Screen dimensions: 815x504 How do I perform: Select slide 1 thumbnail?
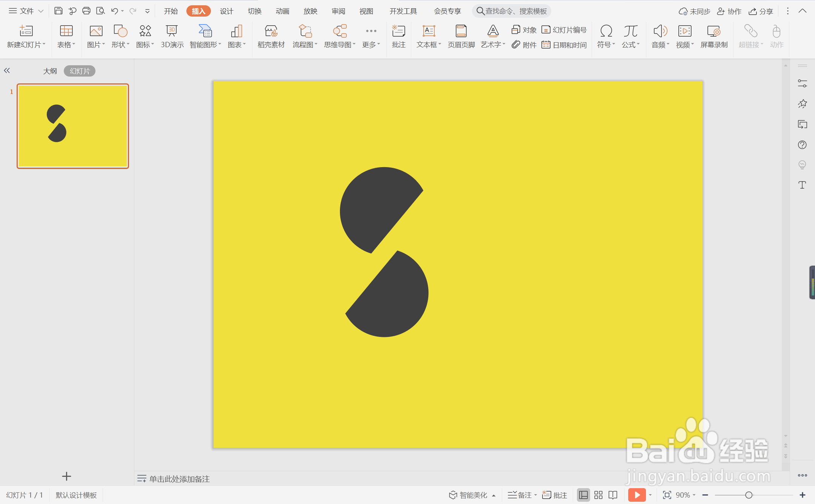(73, 126)
